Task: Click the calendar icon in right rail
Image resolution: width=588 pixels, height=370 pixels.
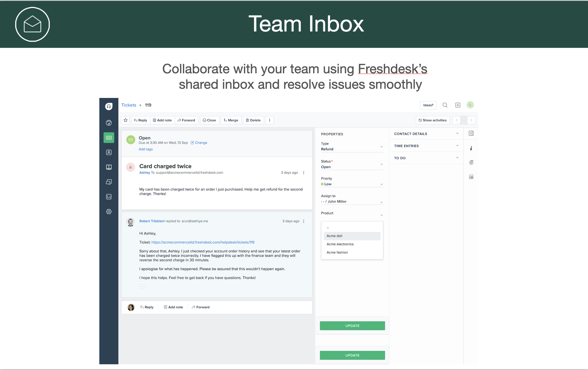Action: (471, 177)
